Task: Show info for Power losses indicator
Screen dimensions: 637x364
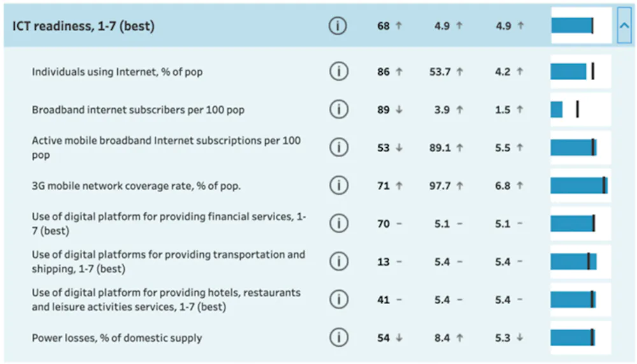Action: pyautogui.click(x=338, y=337)
